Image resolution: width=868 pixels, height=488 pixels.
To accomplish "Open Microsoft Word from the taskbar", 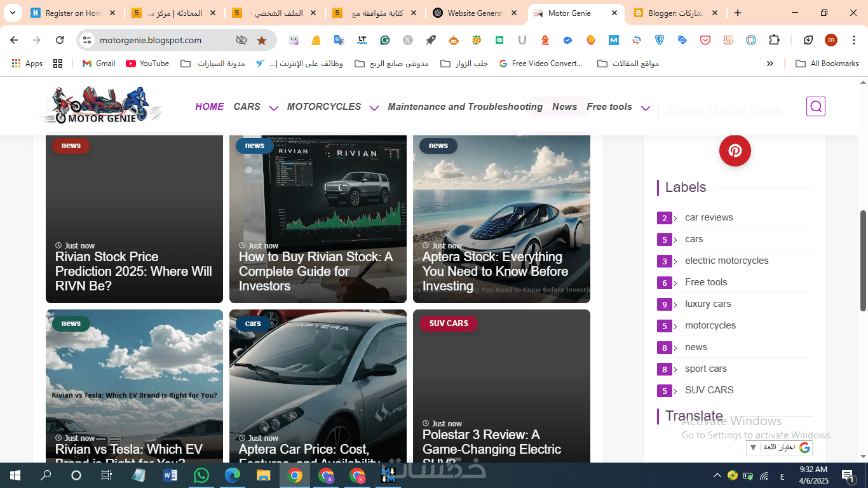I will [x=170, y=475].
